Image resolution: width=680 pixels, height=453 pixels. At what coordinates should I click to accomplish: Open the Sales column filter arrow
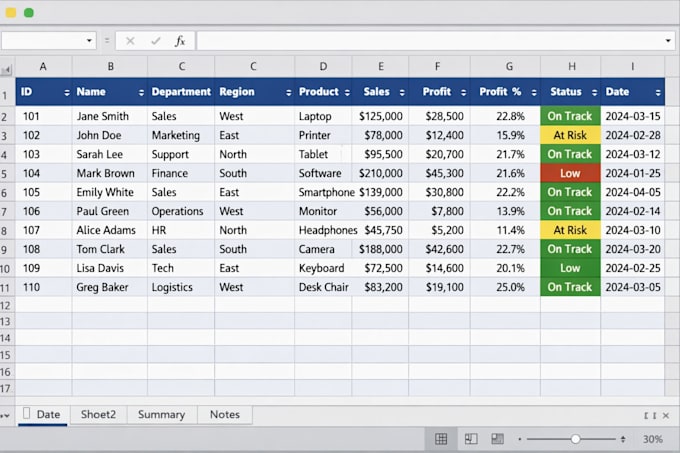click(x=402, y=92)
